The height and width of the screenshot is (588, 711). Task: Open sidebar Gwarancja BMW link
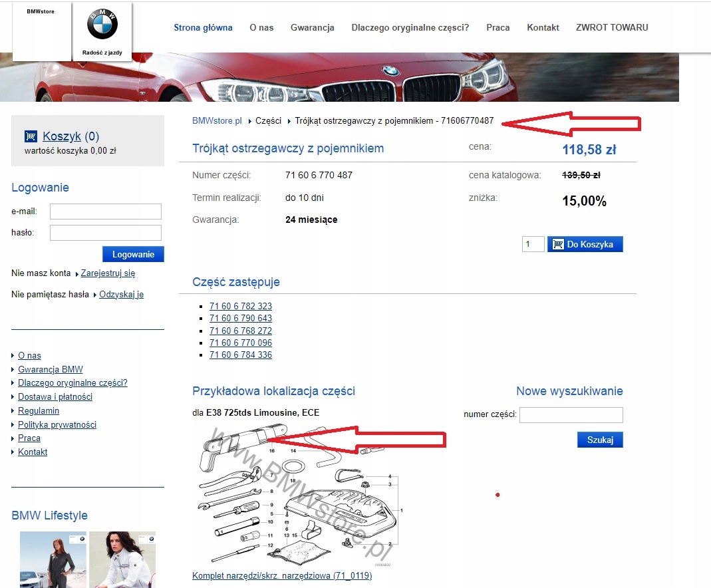click(51, 369)
